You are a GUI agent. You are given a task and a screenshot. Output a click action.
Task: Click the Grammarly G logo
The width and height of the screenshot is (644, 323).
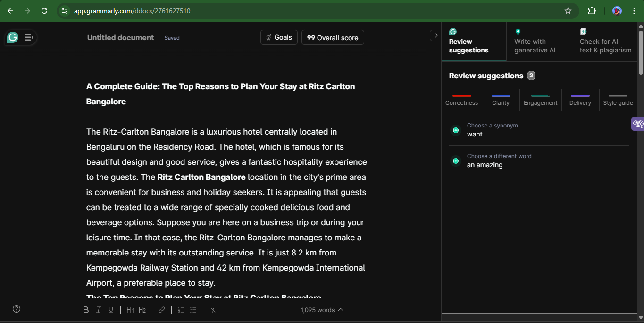[x=13, y=37]
